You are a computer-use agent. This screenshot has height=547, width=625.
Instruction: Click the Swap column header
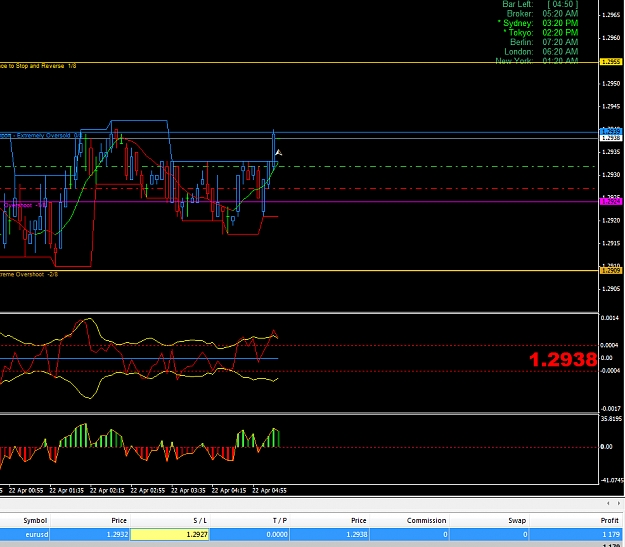pyautogui.click(x=517, y=520)
